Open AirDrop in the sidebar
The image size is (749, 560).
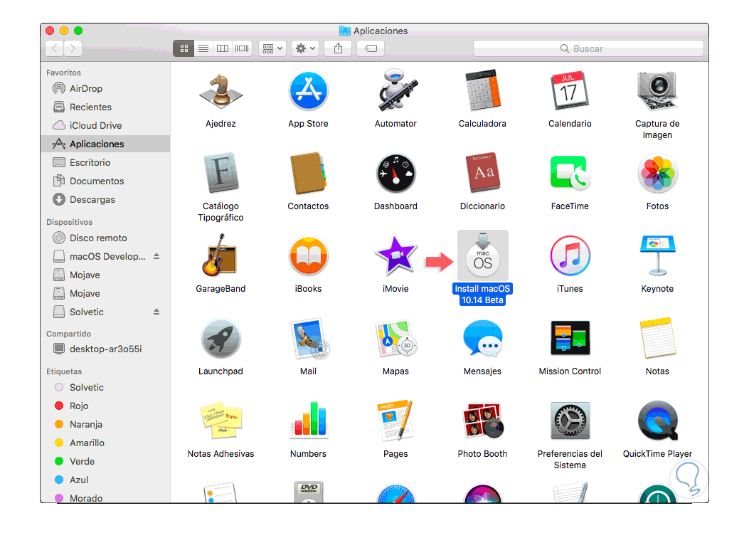pos(105,88)
